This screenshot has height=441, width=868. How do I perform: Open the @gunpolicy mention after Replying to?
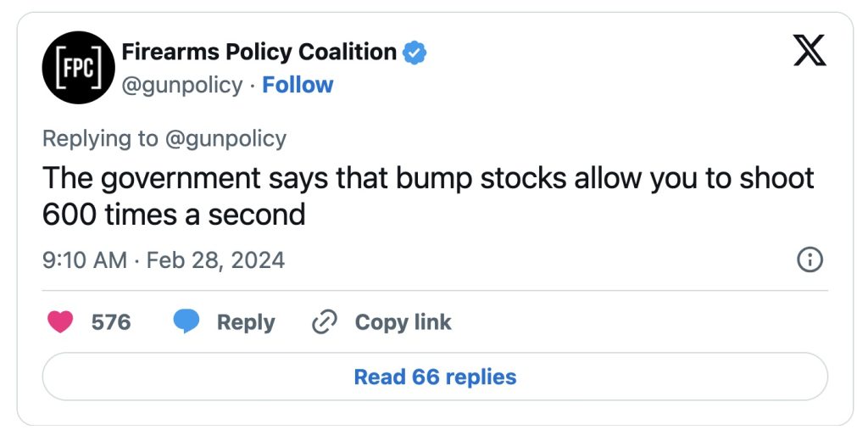point(225,138)
